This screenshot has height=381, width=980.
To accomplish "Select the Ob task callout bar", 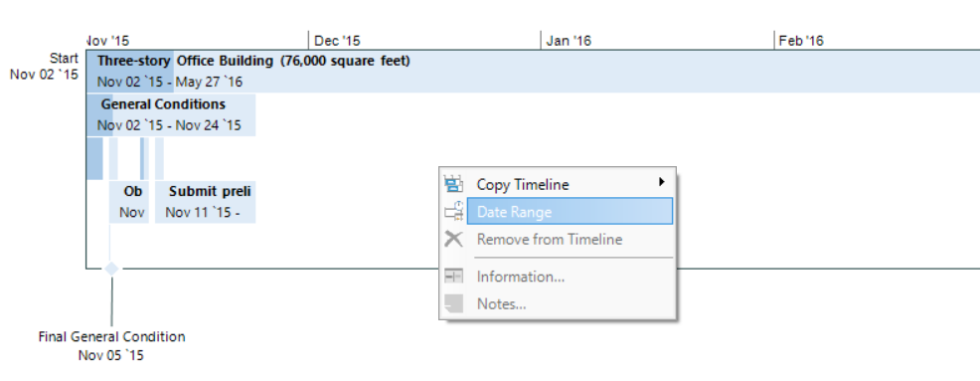I will pos(129,202).
